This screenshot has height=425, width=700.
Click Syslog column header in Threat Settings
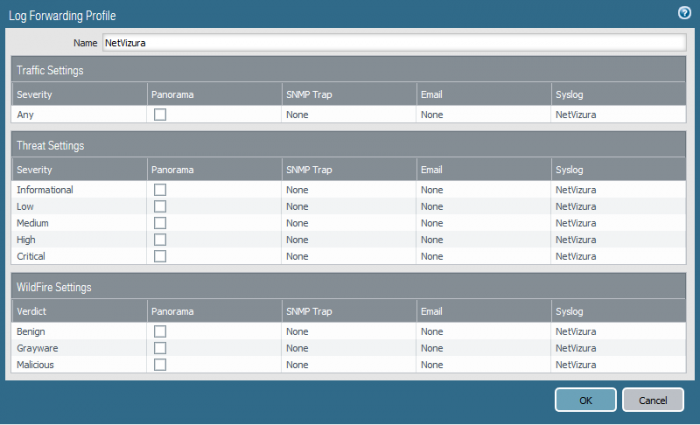pos(619,170)
